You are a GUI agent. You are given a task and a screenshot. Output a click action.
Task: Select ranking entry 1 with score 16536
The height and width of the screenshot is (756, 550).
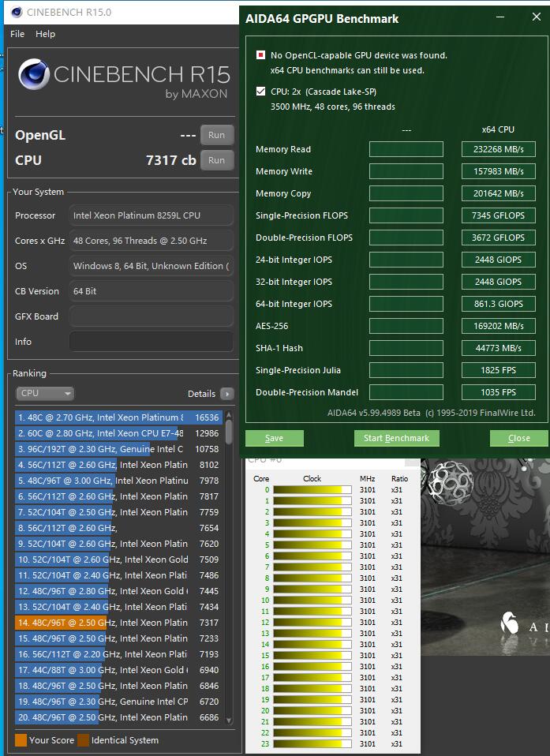[x=118, y=417]
